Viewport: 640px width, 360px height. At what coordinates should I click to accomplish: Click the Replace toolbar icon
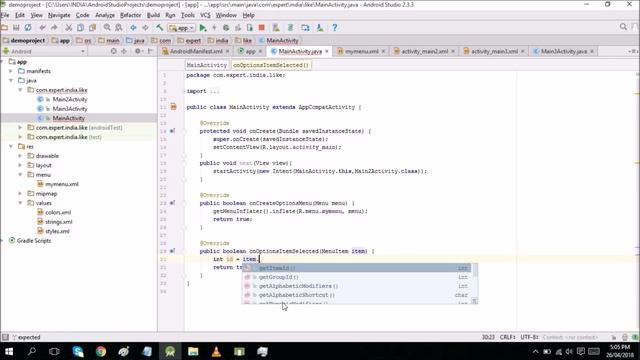(119, 28)
